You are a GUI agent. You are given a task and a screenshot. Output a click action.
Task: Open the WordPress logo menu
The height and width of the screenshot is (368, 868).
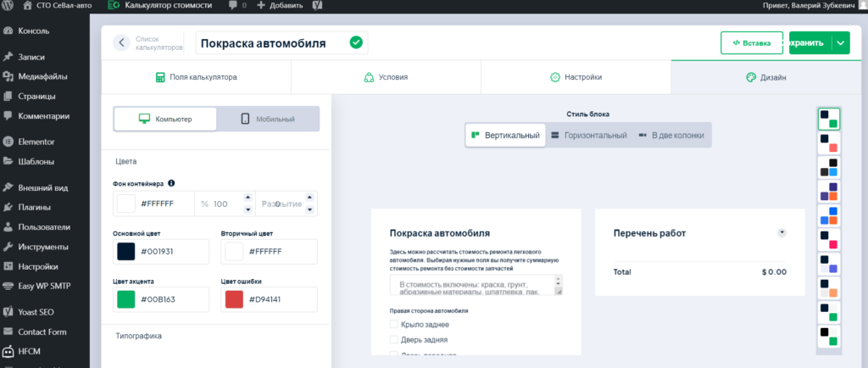pyautogui.click(x=8, y=6)
